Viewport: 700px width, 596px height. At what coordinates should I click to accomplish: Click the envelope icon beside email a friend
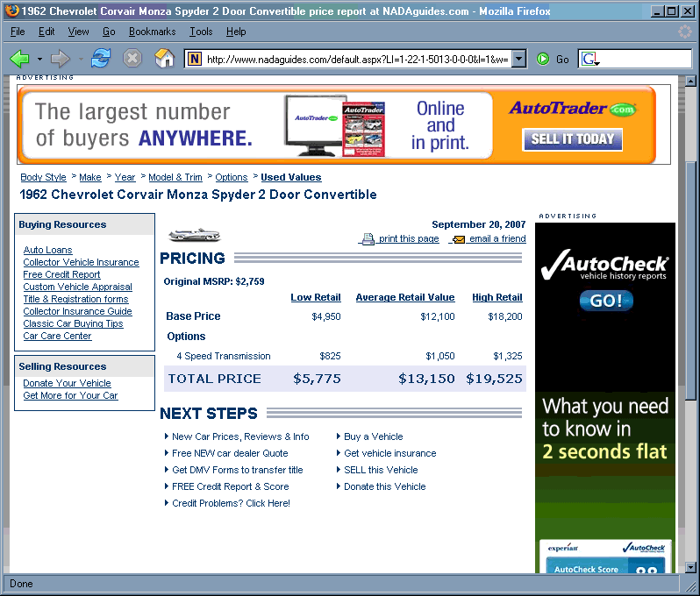tap(459, 239)
